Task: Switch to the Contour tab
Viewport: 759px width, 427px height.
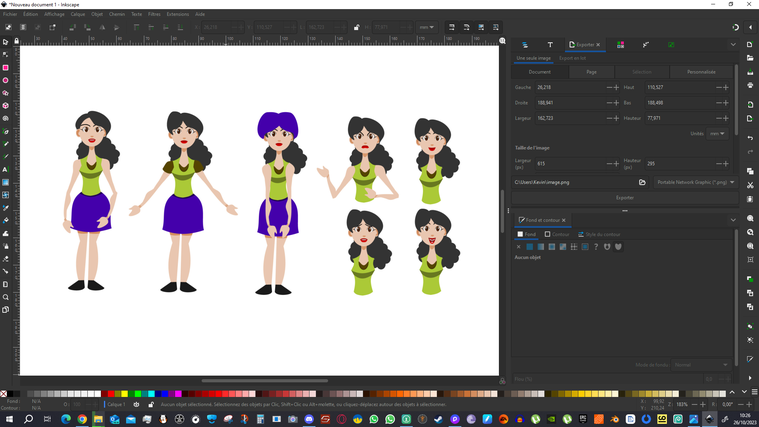Action: [x=557, y=234]
